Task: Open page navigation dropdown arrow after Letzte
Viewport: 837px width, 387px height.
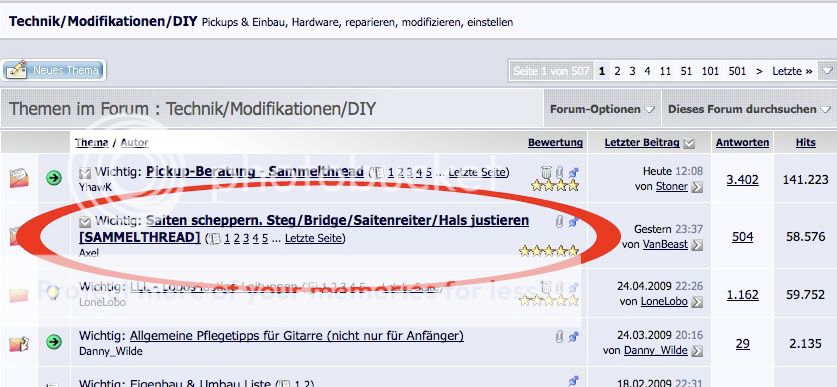Action: tap(827, 71)
